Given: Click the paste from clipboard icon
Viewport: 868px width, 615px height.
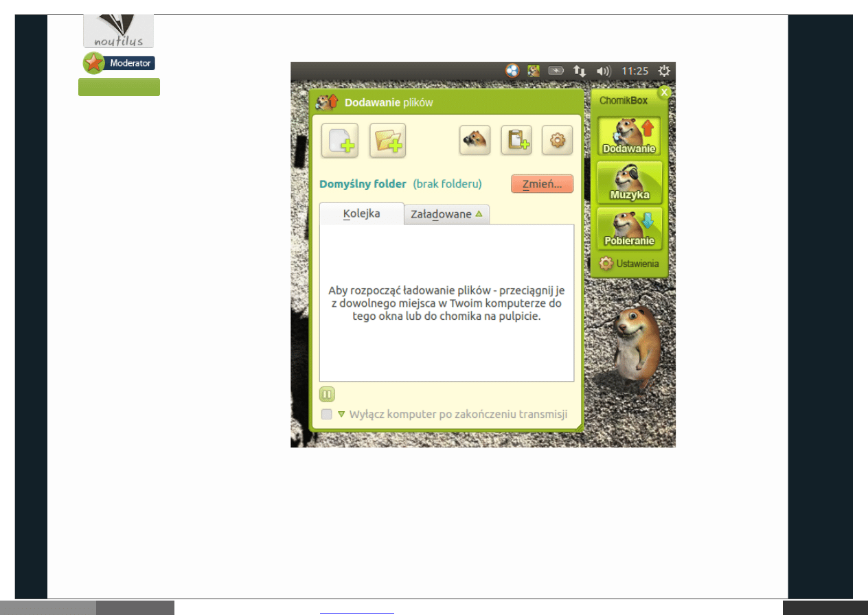Looking at the screenshot, I should pos(516,140).
